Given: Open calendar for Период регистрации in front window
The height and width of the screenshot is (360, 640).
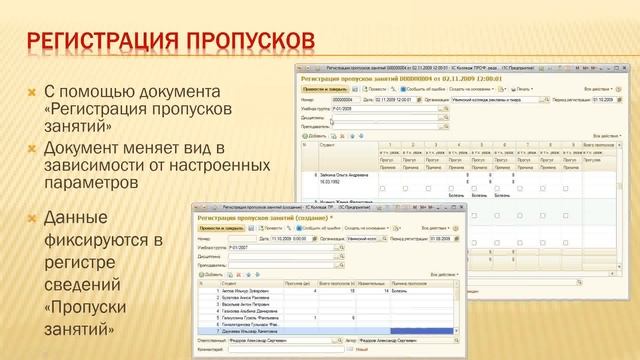Looking at the screenshot, I should [x=457, y=239].
